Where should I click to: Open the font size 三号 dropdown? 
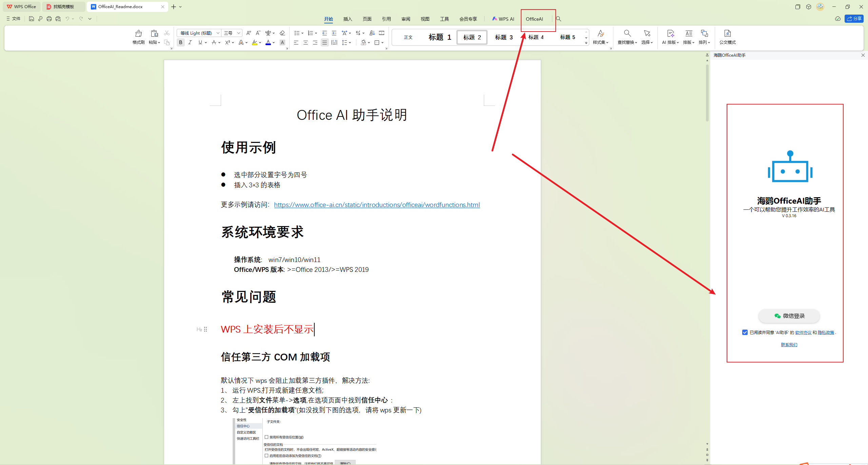coord(239,33)
